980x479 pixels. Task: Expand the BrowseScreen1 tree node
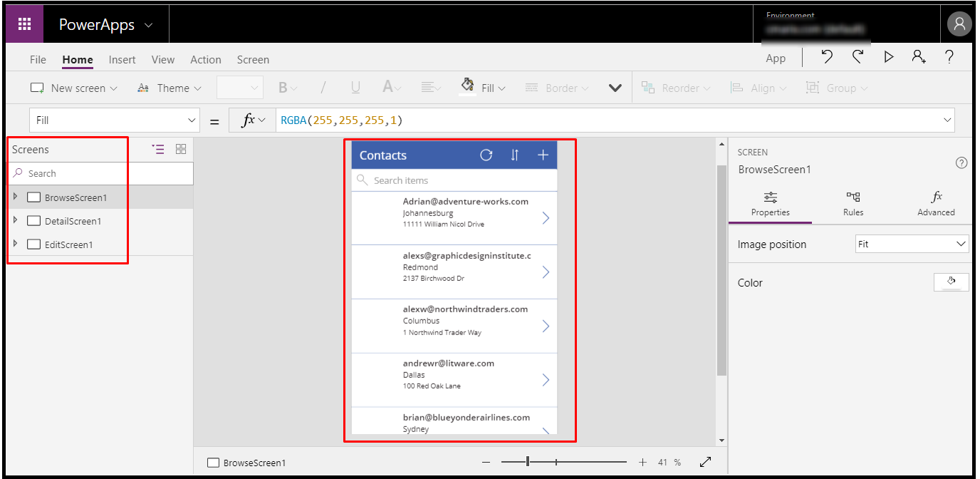[16, 197]
